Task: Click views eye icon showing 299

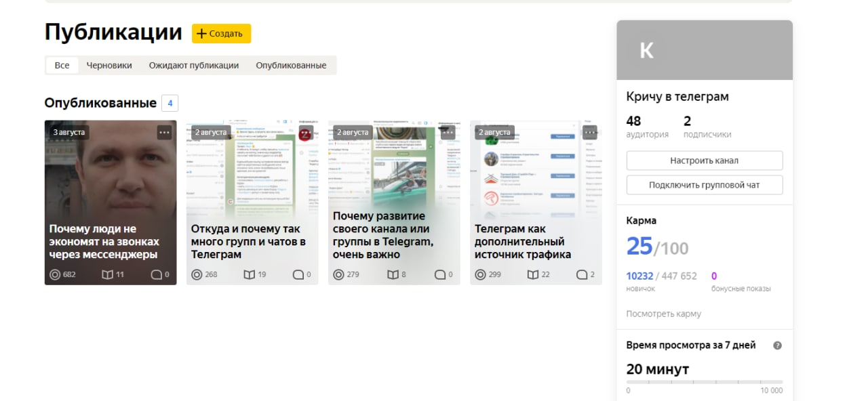Action: tap(481, 274)
